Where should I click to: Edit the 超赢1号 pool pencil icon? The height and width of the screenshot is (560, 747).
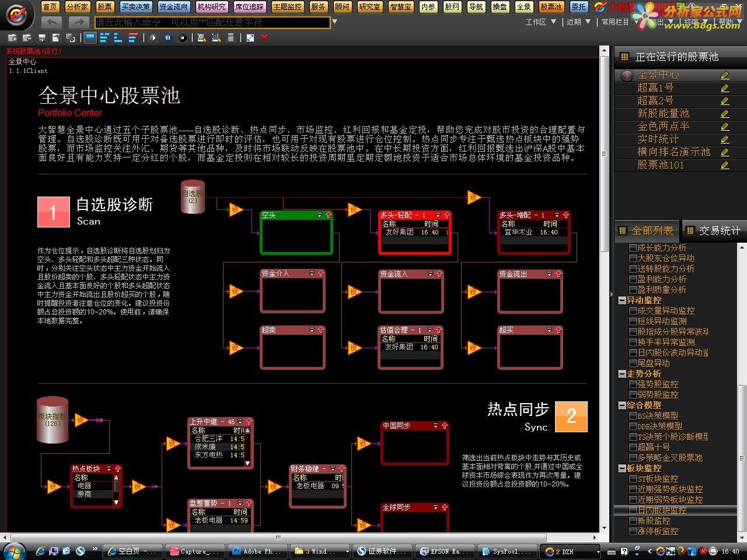coord(725,88)
